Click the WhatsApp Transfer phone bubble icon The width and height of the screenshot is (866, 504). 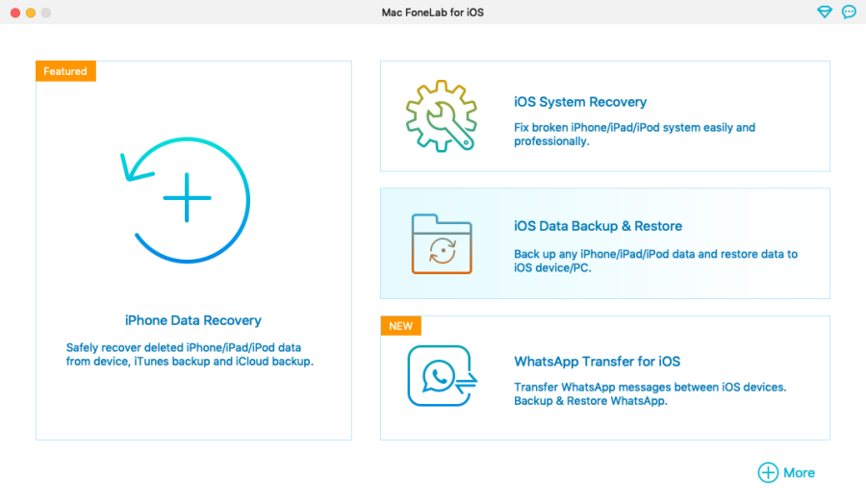coord(442,376)
